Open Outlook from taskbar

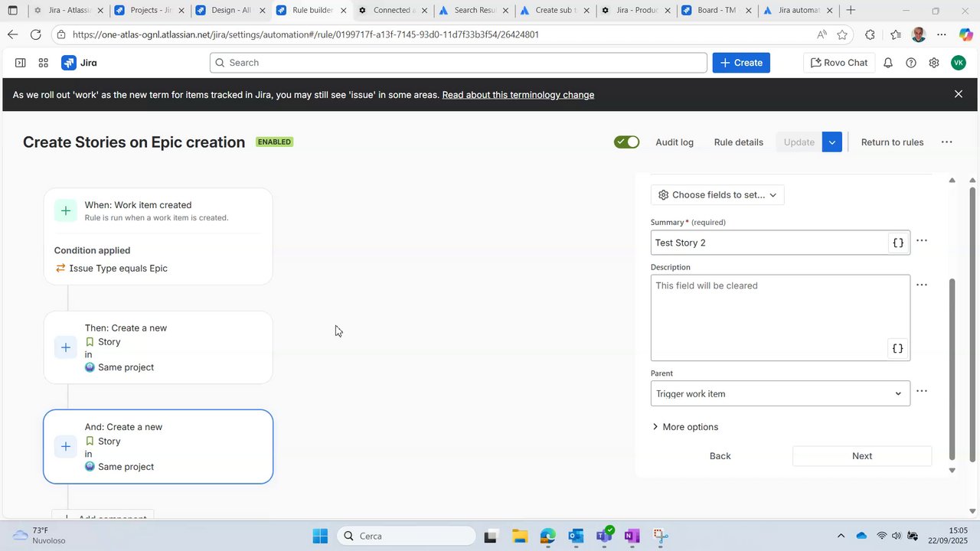coord(576,536)
